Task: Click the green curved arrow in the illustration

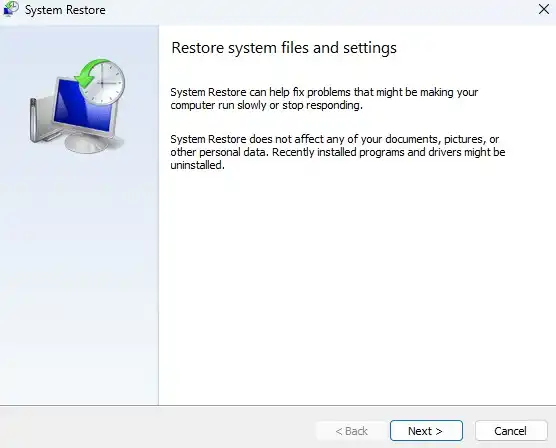Action: coord(87,73)
